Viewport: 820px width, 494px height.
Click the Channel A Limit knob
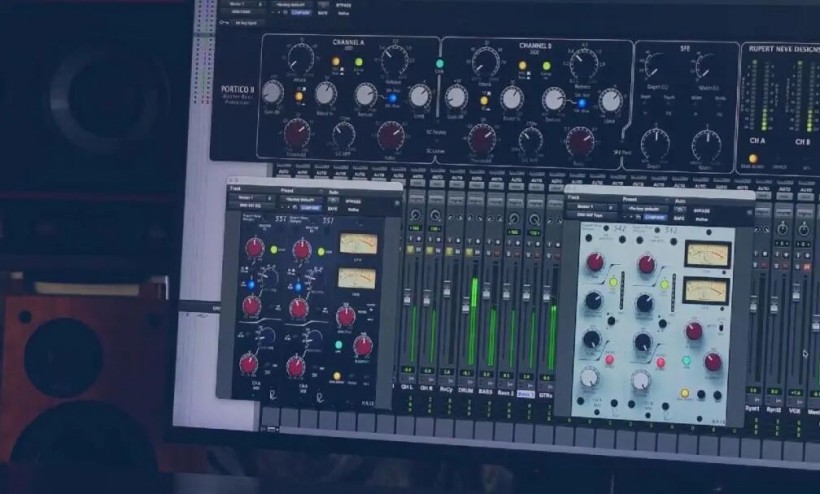pos(419,96)
